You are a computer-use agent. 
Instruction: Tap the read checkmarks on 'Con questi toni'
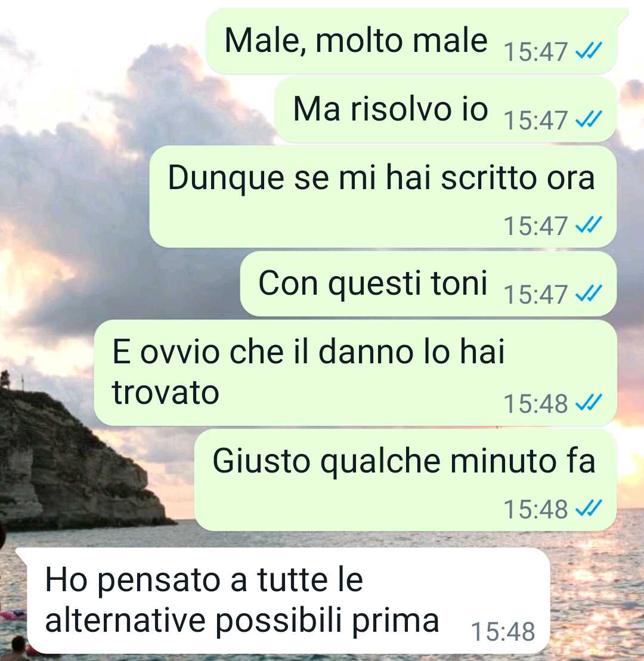click(589, 294)
